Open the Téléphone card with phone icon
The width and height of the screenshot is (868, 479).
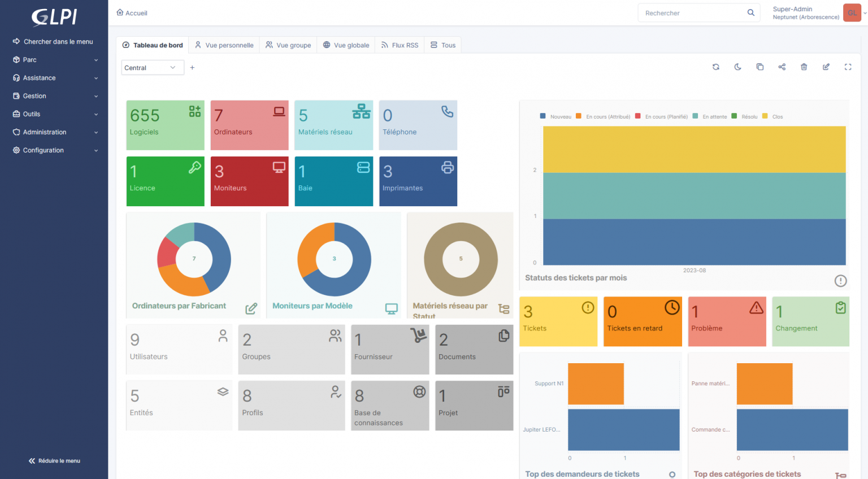click(418, 125)
